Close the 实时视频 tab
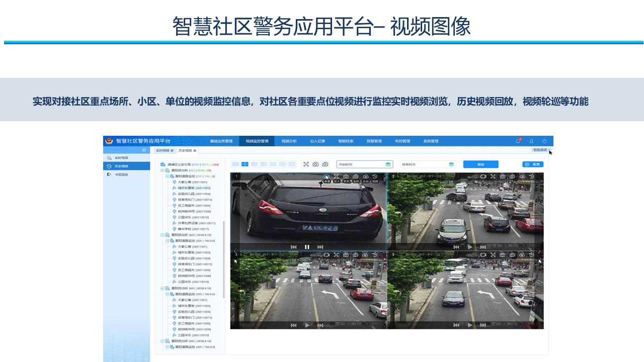 click(172, 150)
